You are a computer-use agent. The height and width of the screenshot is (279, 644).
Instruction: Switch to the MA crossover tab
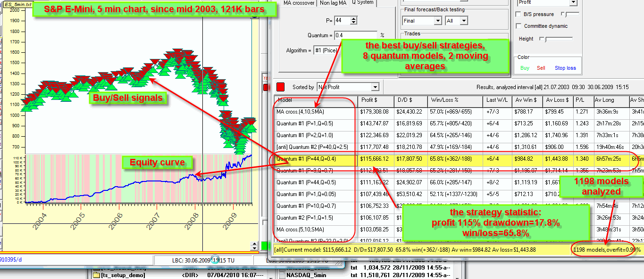[299, 3]
